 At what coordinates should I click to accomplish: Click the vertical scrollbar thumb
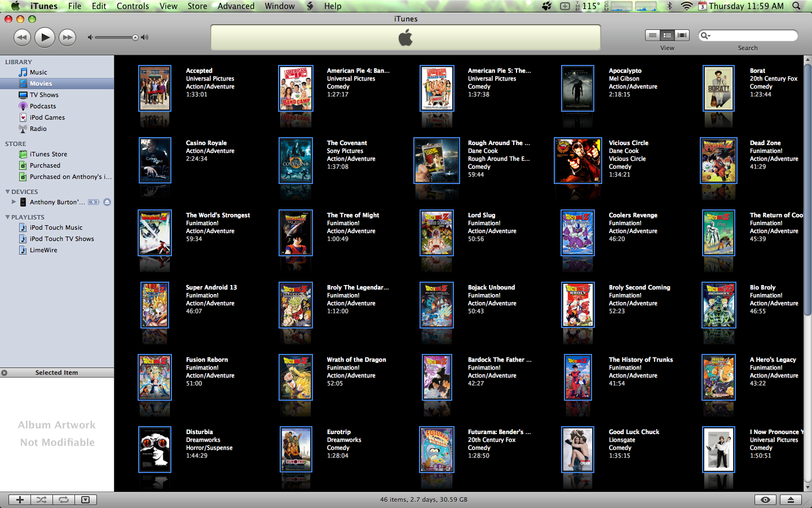click(x=807, y=189)
